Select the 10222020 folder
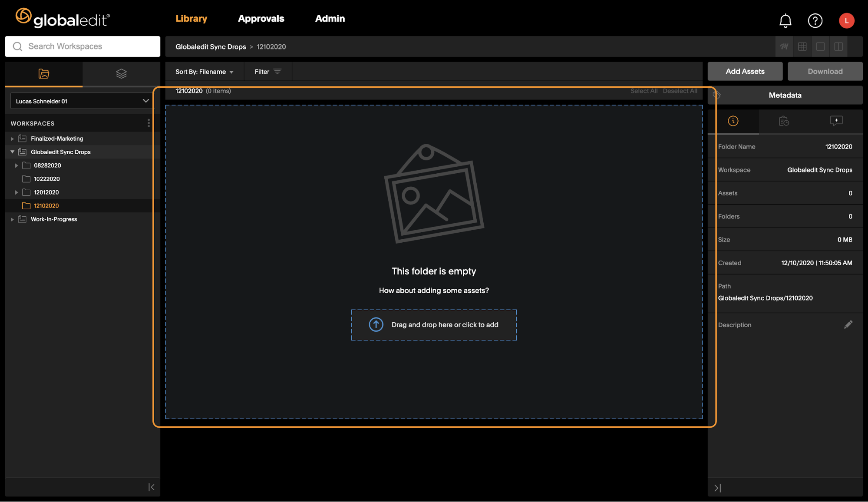This screenshot has height=502, width=868. (x=47, y=179)
